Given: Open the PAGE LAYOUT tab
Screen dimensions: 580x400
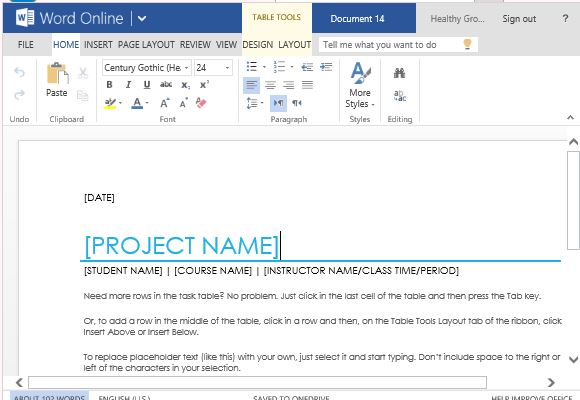Looking at the screenshot, I should pyautogui.click(x=146, y=45).
